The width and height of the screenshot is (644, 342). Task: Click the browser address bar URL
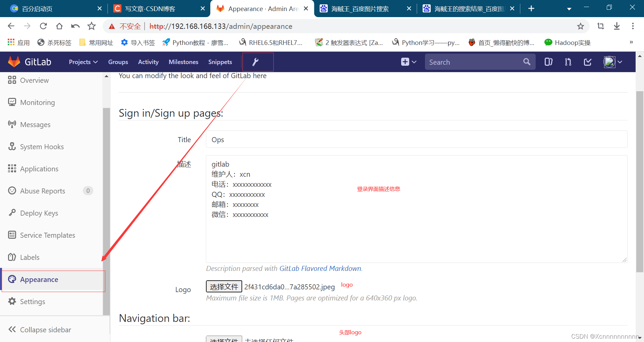tap(221, 26)
